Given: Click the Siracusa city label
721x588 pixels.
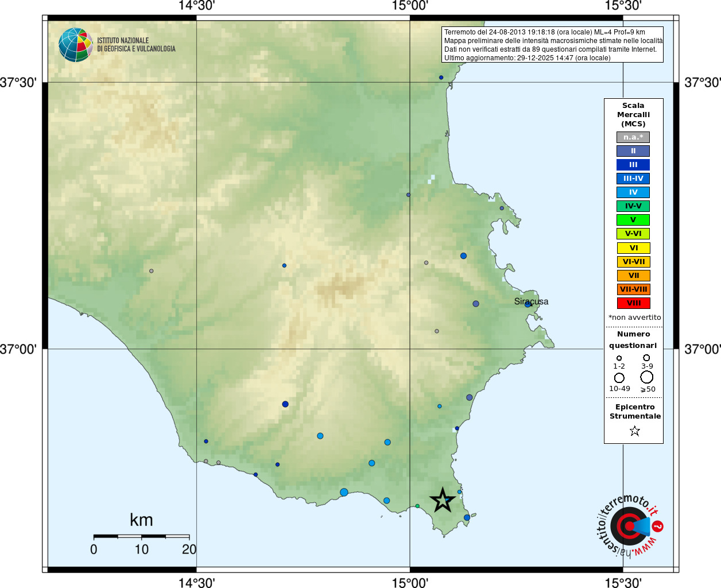Looking at the screenshot, I should 531,301.
